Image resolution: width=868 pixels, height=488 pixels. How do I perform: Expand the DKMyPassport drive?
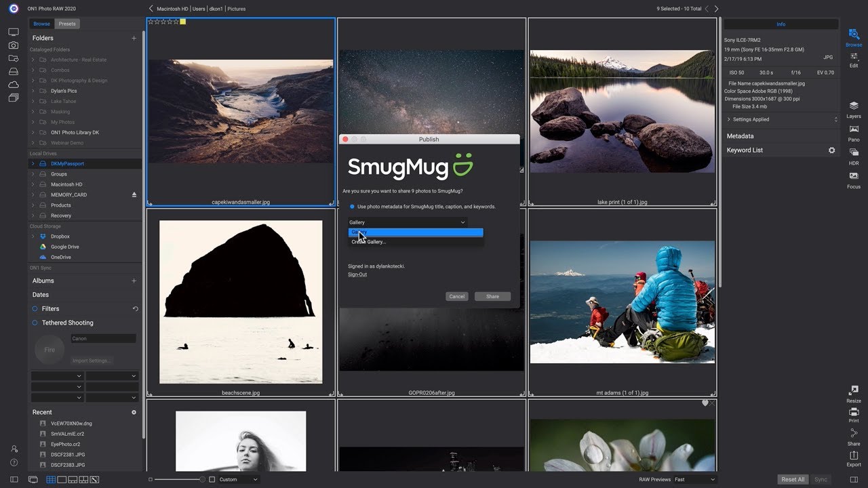[33, 163]
